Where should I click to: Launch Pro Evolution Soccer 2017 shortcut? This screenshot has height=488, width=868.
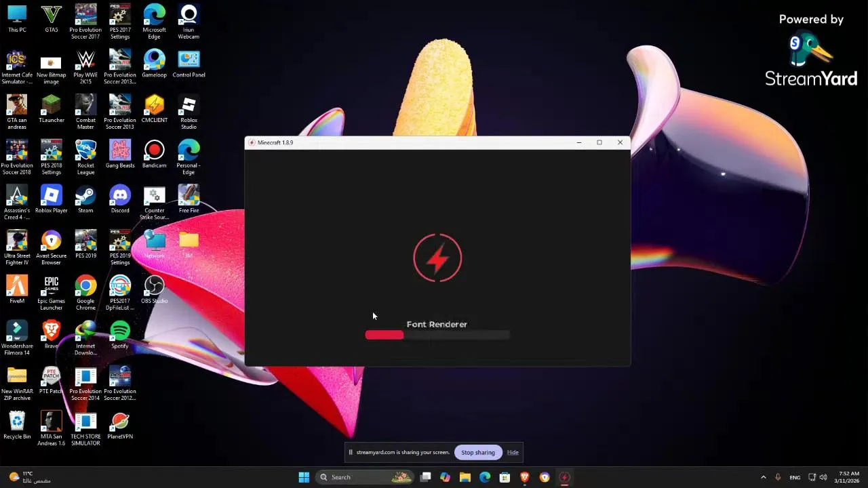(85, 22)
